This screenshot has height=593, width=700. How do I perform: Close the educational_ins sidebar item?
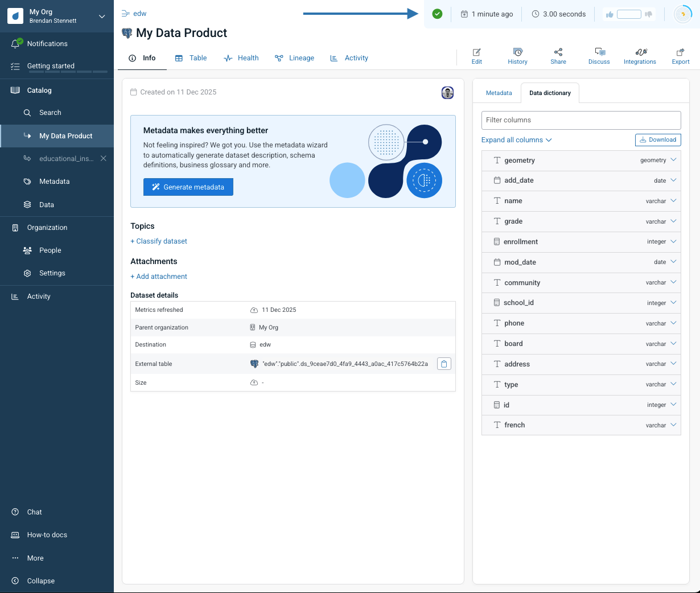click(x=104, y=158)
